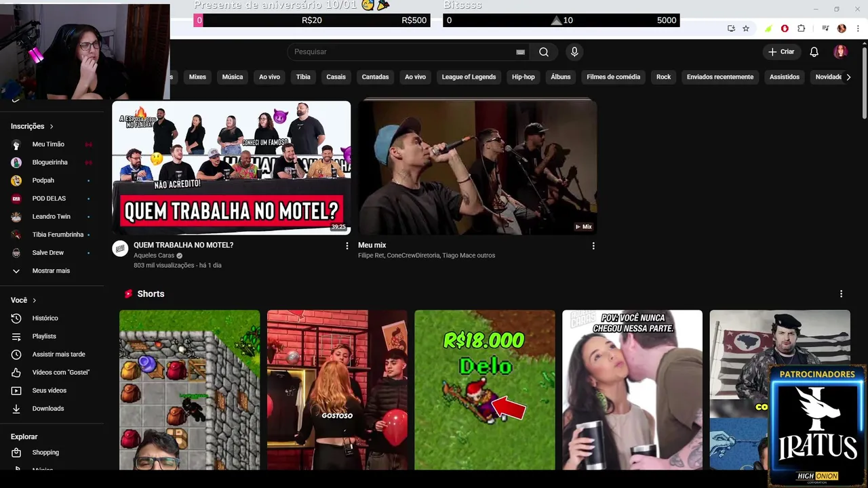The image size is (868, 488).
Task: Open the QUEM TRABALHA NO MOTEL? title link
Action: (x=183, y=245)
